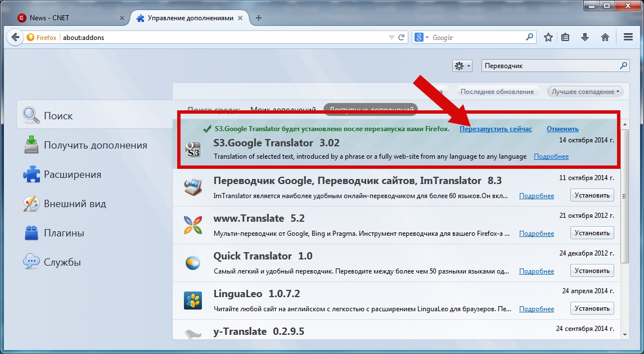The width and height of the screenshot is (644, 354).
Task: Click the Отменить link
Action: coord(562,129)
